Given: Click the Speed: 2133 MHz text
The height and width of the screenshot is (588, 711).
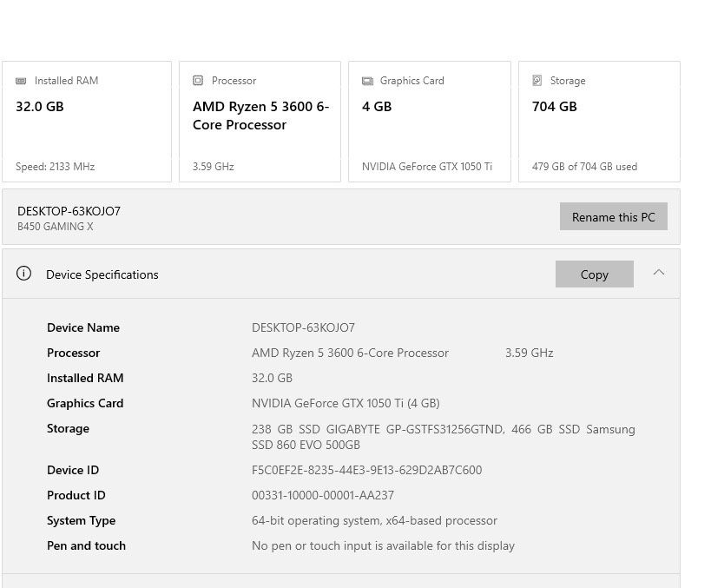Looking at the screenshot, I should (x=56, y=167).
